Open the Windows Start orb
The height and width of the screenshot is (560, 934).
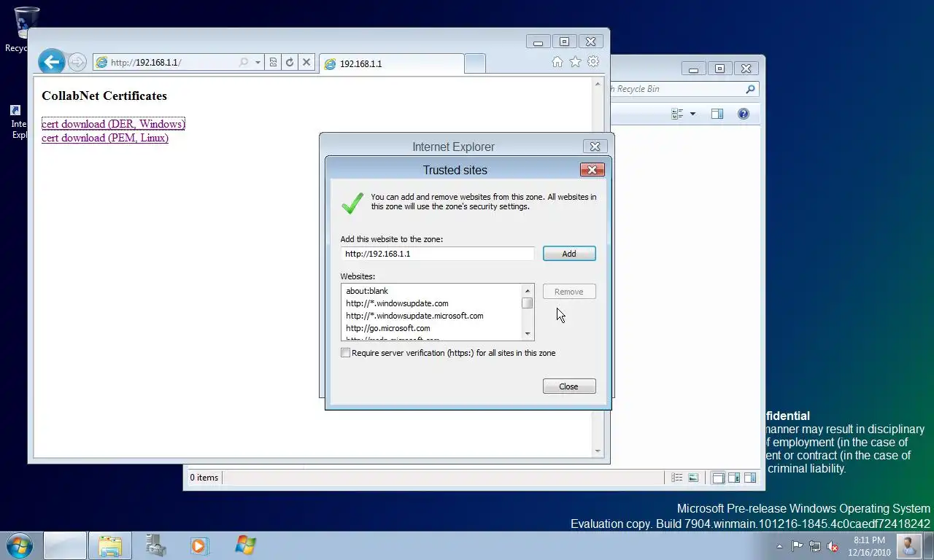20,545
